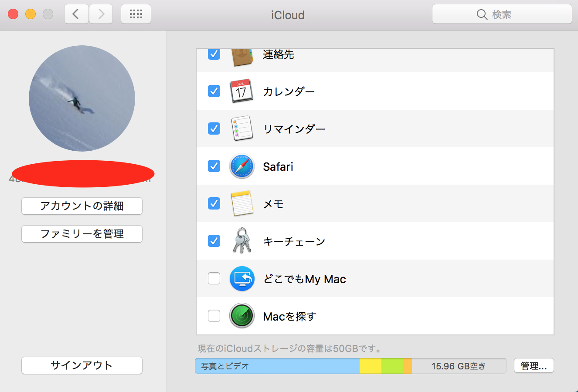578x392 pixels.
Task: Click the キーチェーン label text
Action: (294, 241)
